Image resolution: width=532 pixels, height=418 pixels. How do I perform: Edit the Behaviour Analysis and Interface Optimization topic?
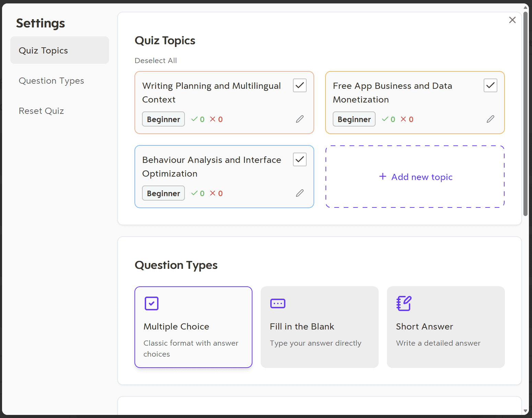click(299, 193)
